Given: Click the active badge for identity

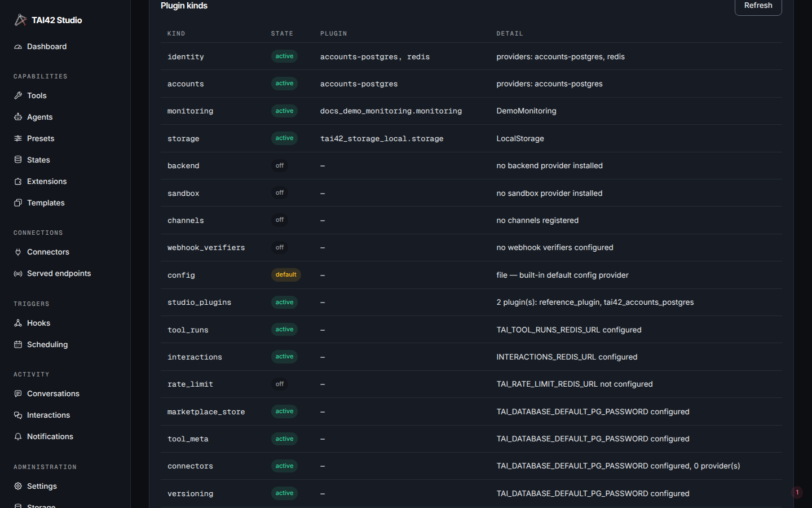Looking at the screenshot, I should coord(284,56).
